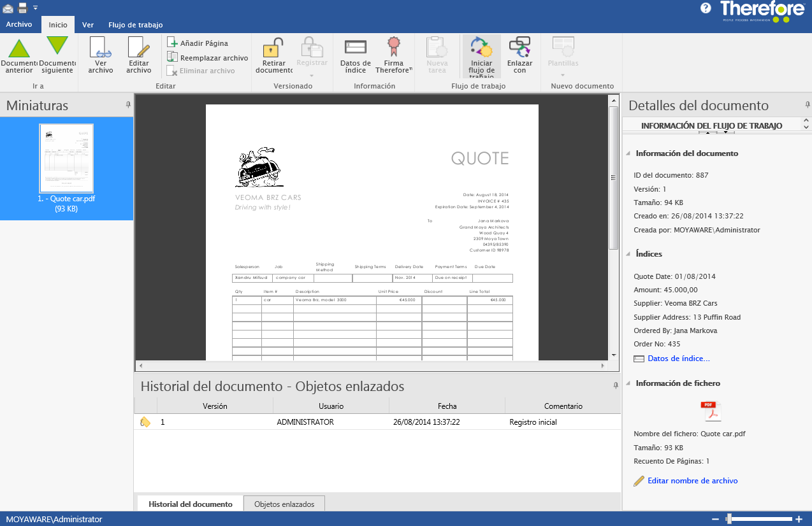
Task: Click the up chevron beside INFORMACIÓN DEL FLUJO DE TRABAJO
Action: click(806, 120)
